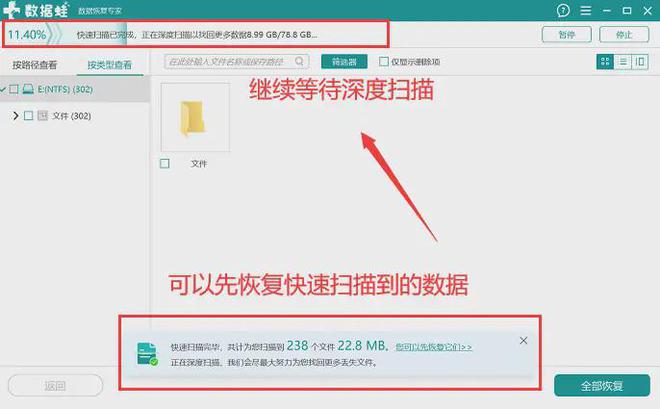Click the 文件 label under folder thumbnail

click(199, 163)
